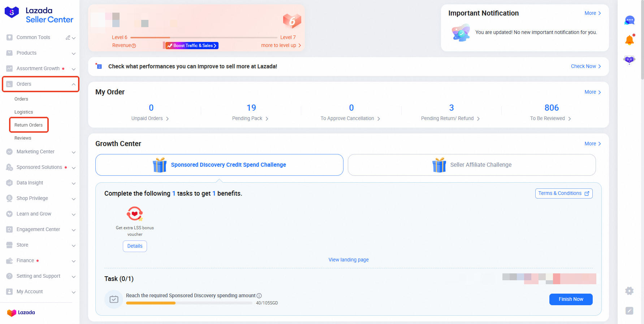Viewport: 644px width, 324px height.
Task: Collapse the Orders menu chevron
Action: coord(74,84)
